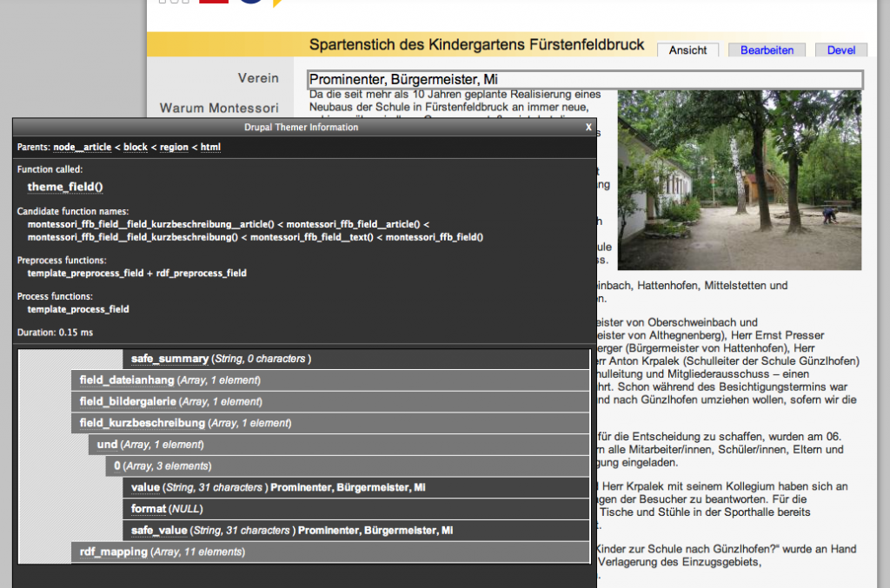Open the Verein sidebar menu item
This screenshot has height=588, width=890.
(258, 78)
